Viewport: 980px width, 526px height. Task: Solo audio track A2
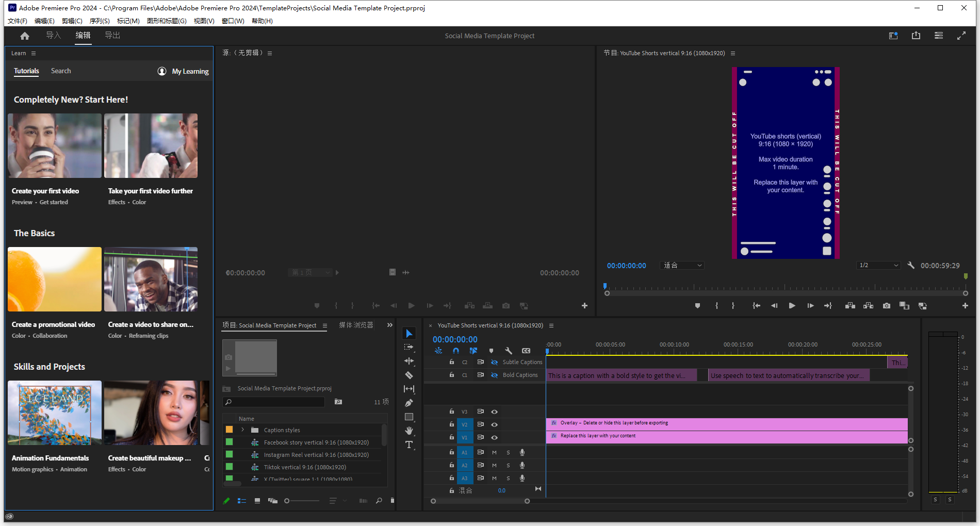point(508,465)
